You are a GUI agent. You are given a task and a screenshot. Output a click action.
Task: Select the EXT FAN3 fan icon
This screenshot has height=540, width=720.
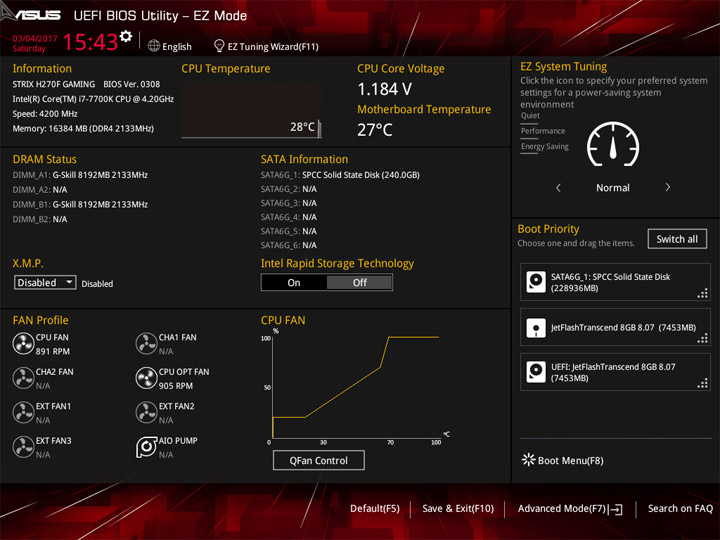[x=23, y=447]
